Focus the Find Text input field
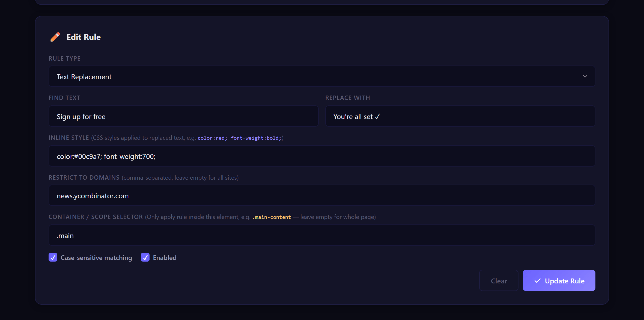This screenshot has height=320, width=644. coord(184,116)
